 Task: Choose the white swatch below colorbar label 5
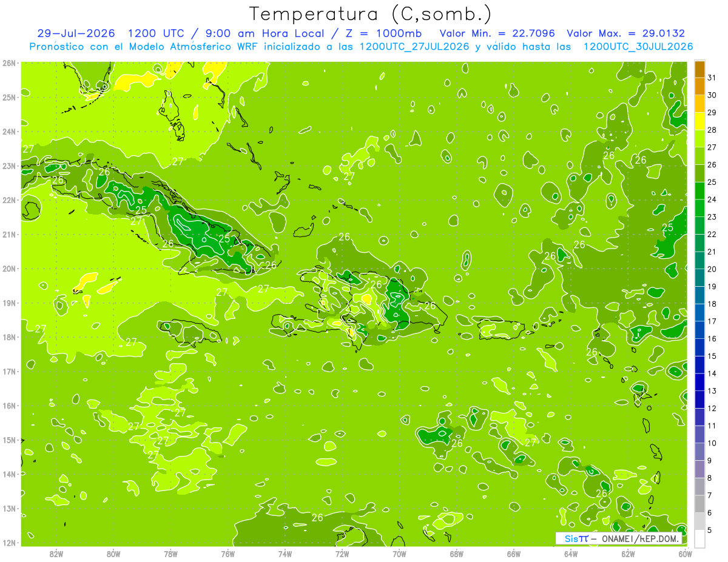click(x=699, y=538)
